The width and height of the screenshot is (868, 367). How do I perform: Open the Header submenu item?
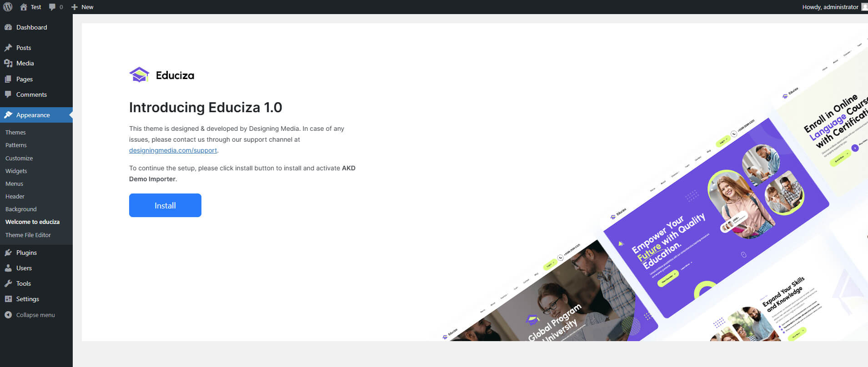click(x=15, y=196)
